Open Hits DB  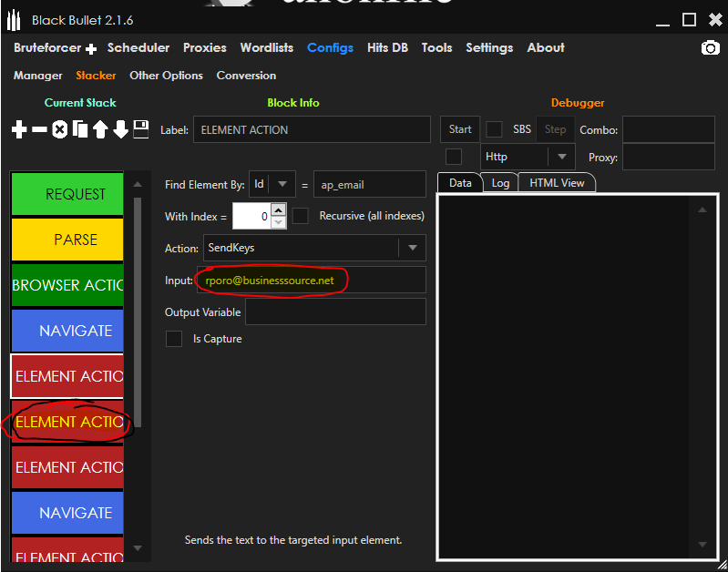(387, 47)
